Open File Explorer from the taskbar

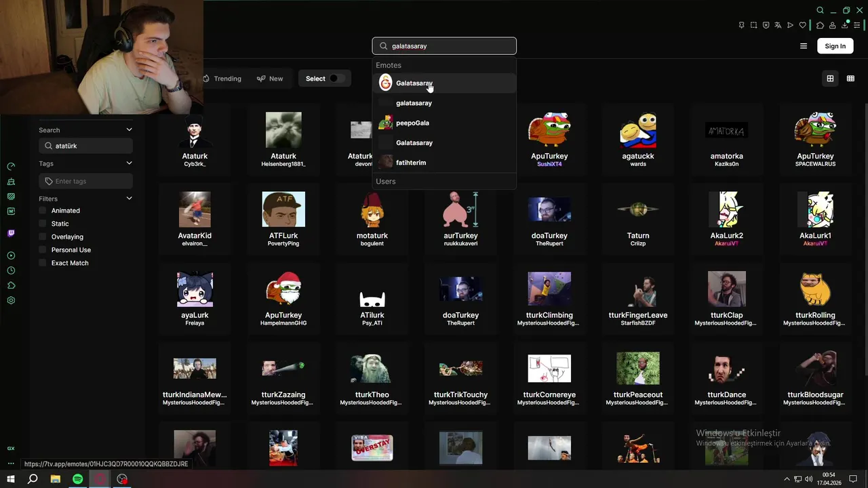coord(56,479)
